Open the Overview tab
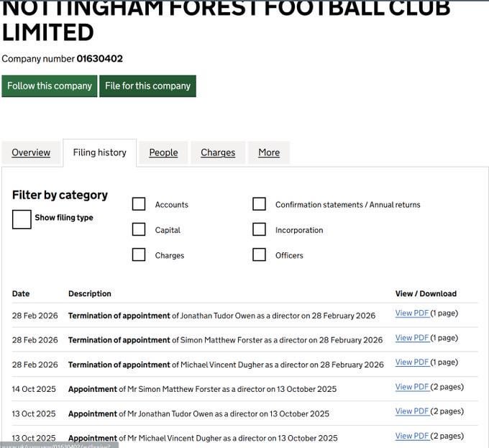This screenshot has width=489, height=448. click(31, 152)
